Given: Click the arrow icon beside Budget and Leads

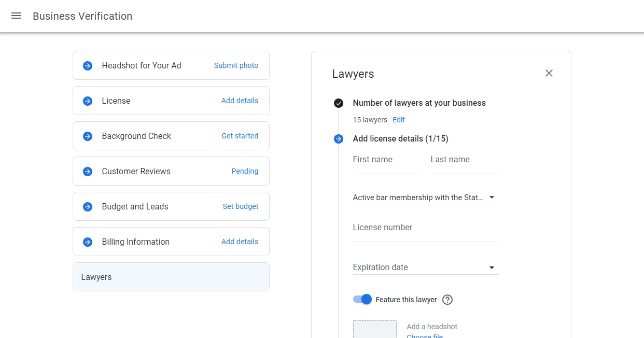Looking at the screenshot, I should (x=87, y=206).
